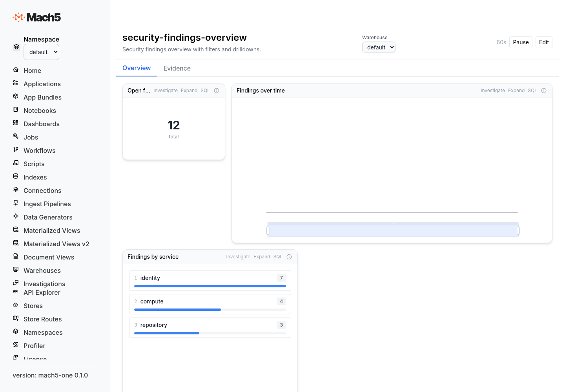Click SQL on Findings over time
565x392 pixels.
532,91
